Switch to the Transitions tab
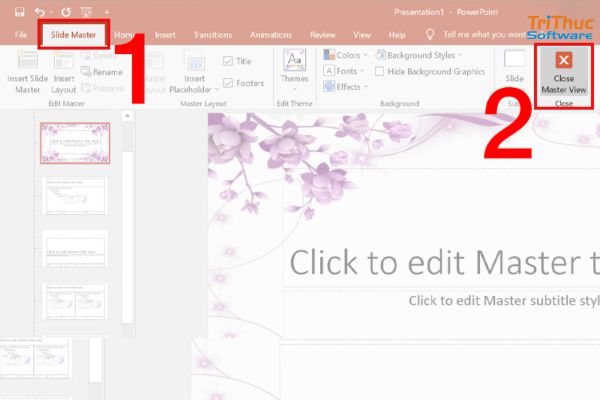Screen dimensions: 600x400 pyautogui.click(x=213, y=35)
